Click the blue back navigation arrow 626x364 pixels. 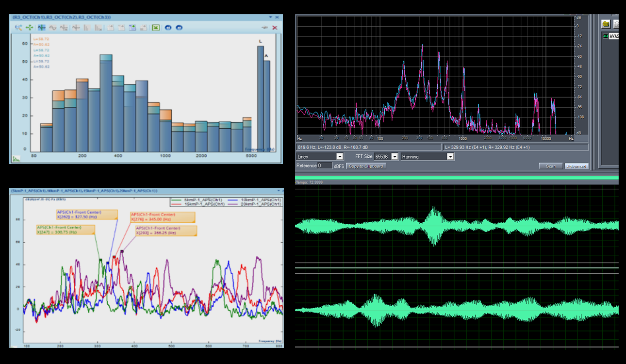(x=168, y=27)
